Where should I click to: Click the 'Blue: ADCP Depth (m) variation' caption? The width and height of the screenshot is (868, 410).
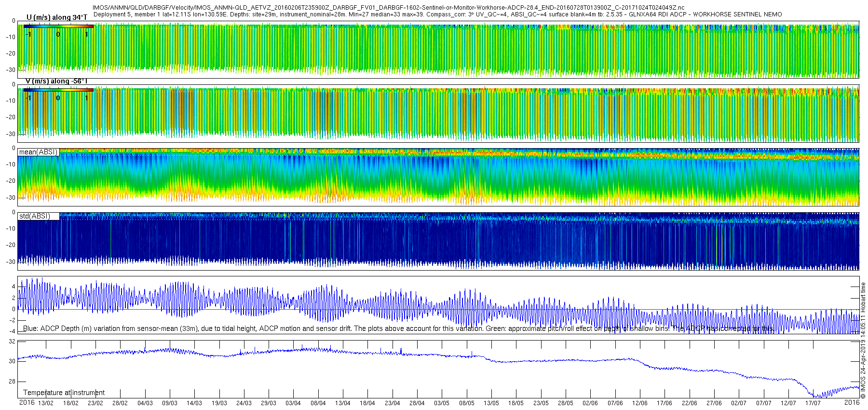click(x=398, y=328)
